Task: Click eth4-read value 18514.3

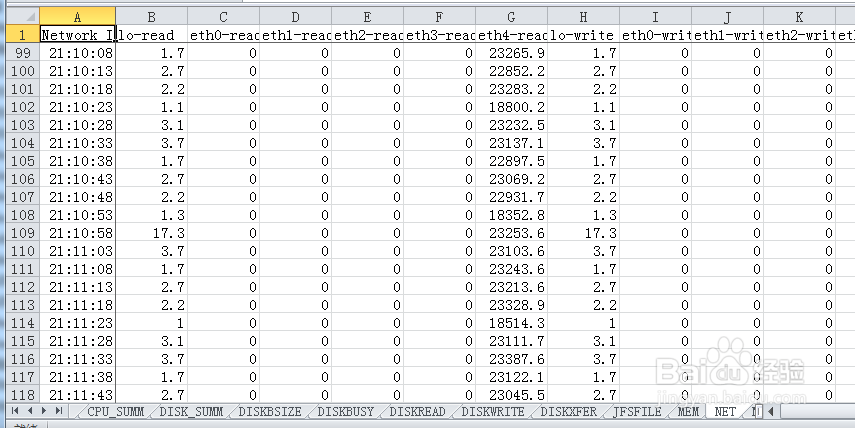Action: coord(511,323)
